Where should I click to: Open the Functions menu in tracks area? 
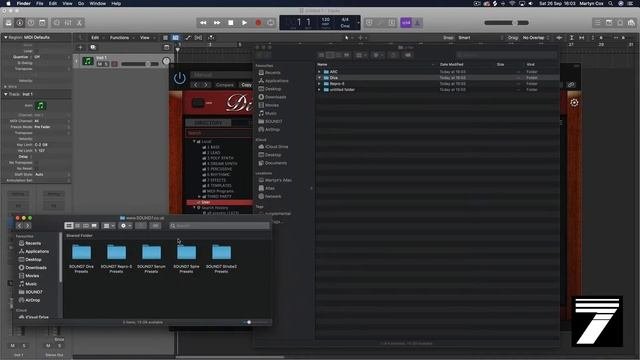120,38
